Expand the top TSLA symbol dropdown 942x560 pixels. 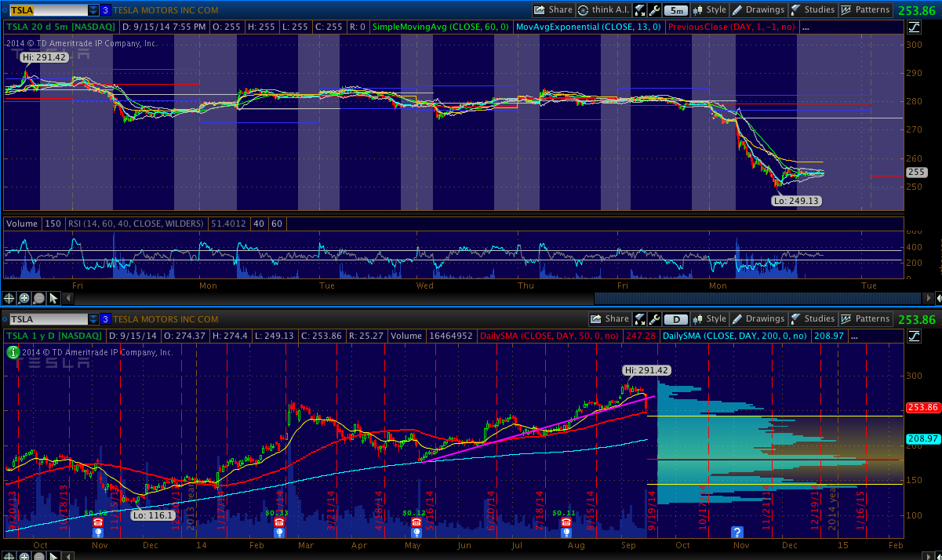pos(93,10)
